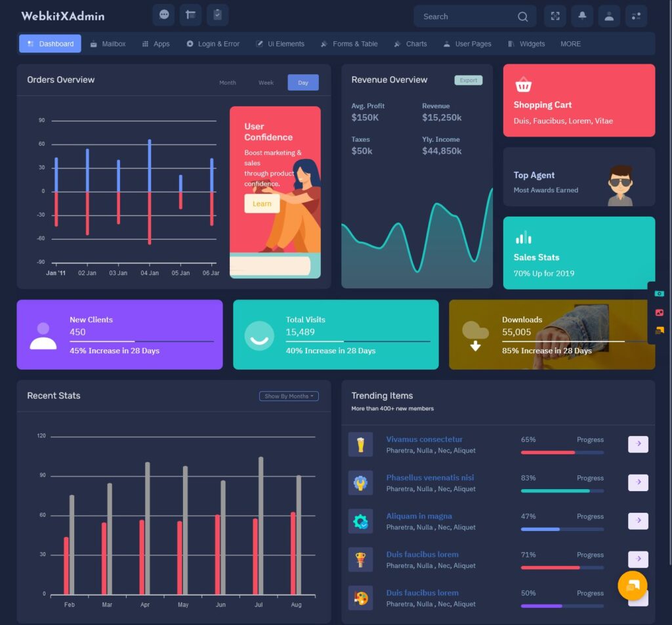Screen dimensions: 672x625
Task: Open notifications via the bell icon
Action: [x=581, y=16]
